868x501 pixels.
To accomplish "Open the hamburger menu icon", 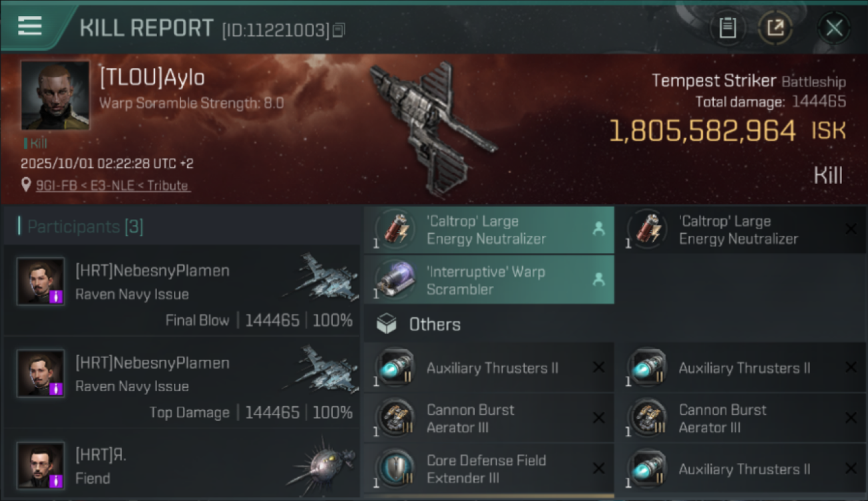I will 30,27.
